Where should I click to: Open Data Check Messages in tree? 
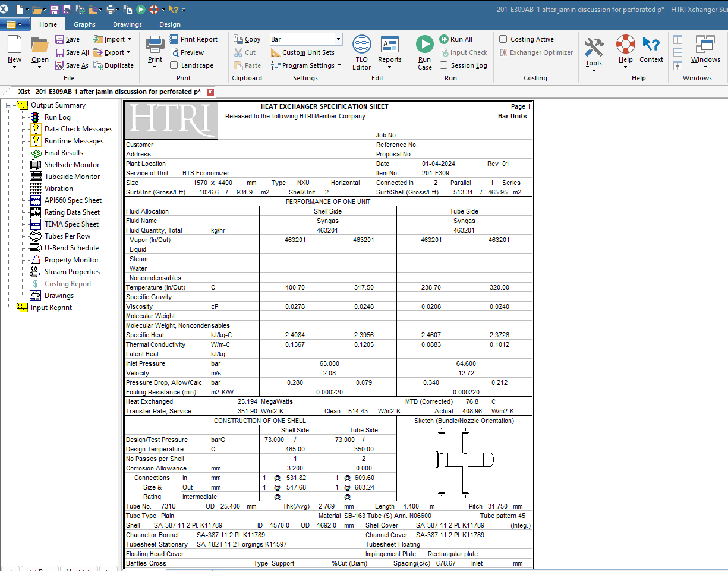point(78,129)
